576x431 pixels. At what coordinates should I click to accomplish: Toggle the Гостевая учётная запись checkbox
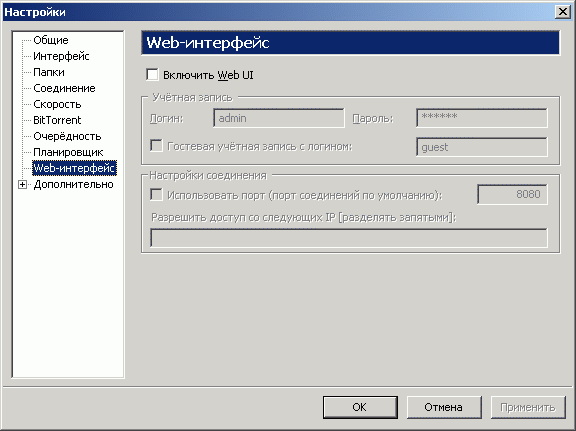tap(156, 146)
